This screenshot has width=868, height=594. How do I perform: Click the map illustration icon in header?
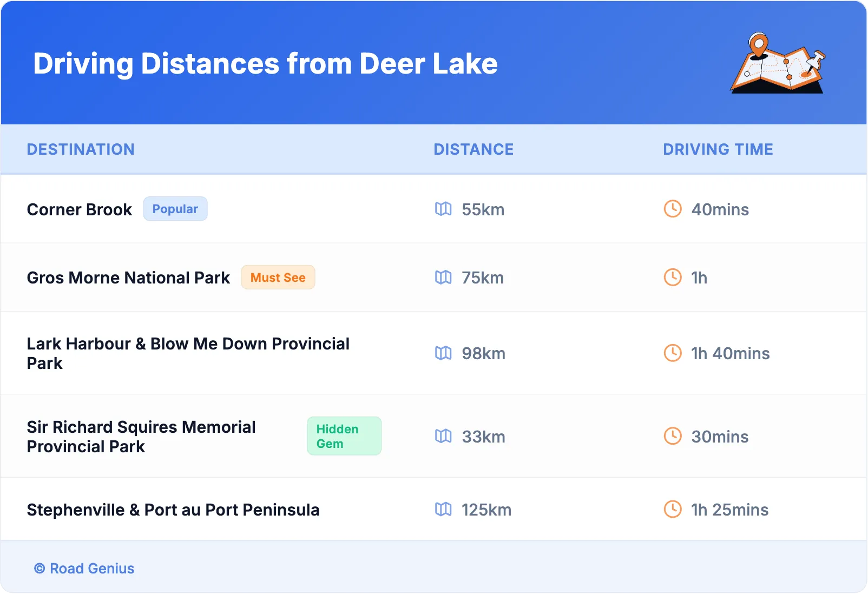778,63
